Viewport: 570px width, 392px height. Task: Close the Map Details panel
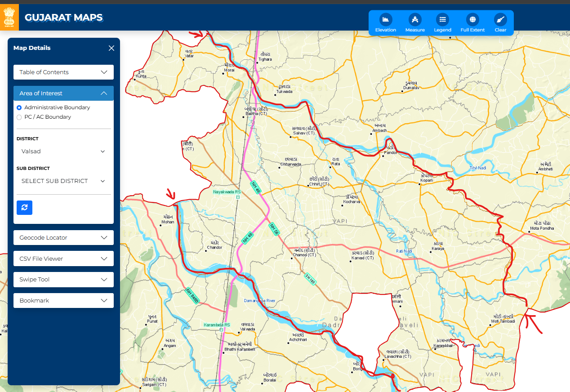(x=111, y=48)
